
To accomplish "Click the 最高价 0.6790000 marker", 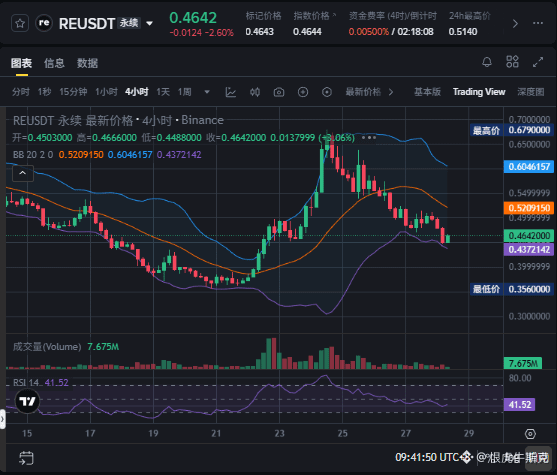I will (512, 130).
